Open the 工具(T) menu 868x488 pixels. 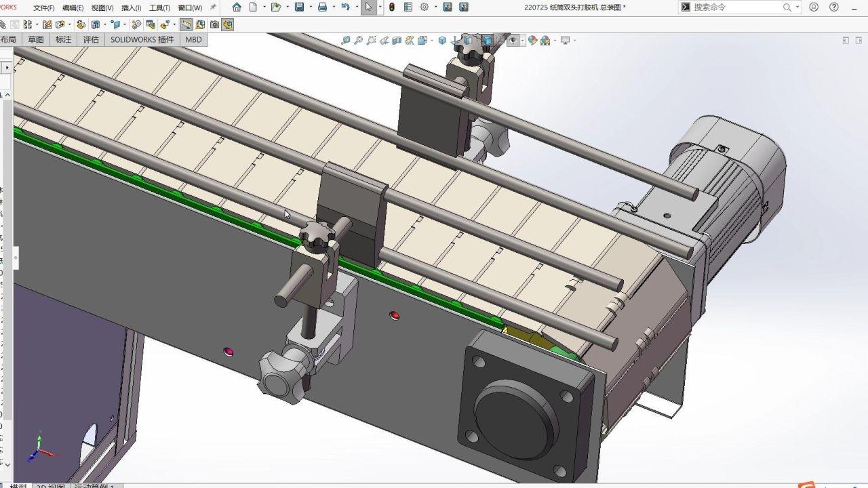159,7
